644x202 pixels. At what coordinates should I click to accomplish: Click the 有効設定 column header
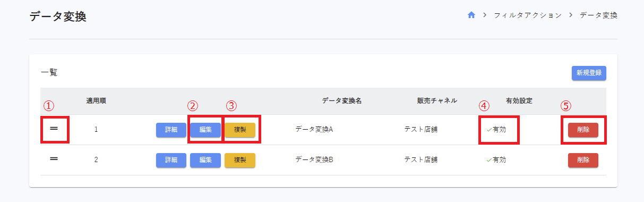(x=519, y=101)
